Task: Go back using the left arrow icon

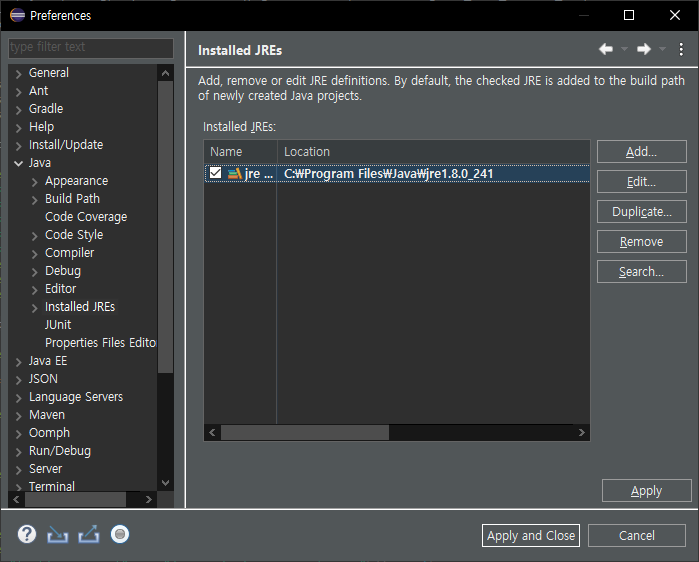Action: coord(606,49)
